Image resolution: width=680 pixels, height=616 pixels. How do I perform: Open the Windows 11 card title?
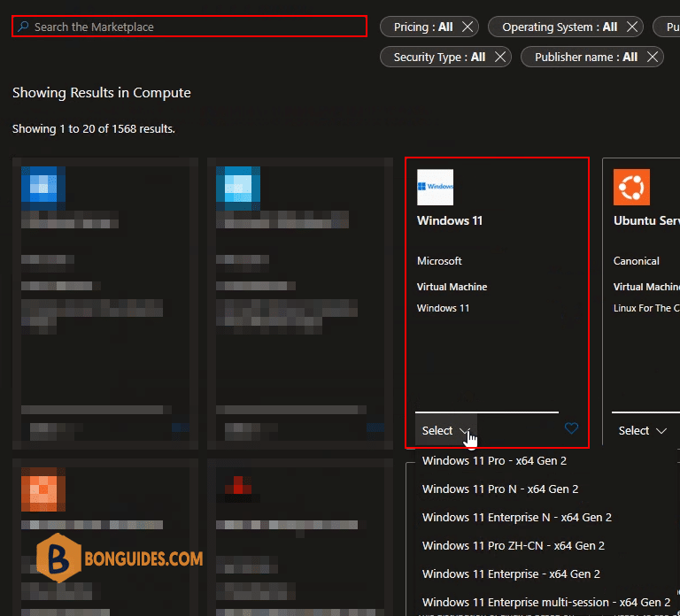pyautogui.click(x=449, y=220)
